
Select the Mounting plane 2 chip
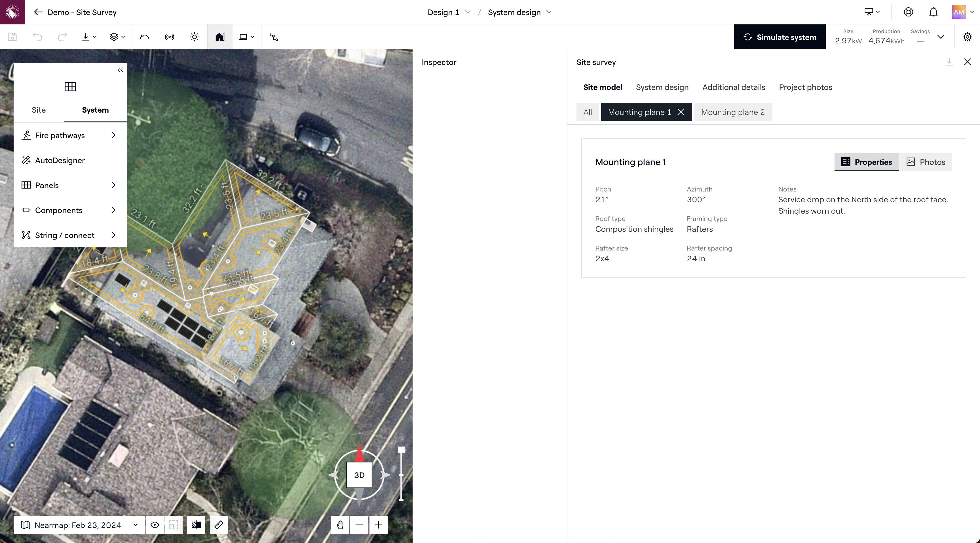coord(733,112)
